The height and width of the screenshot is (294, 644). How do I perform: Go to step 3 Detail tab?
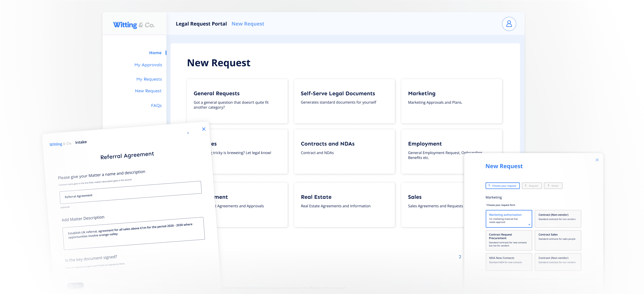tap(553, 186)
